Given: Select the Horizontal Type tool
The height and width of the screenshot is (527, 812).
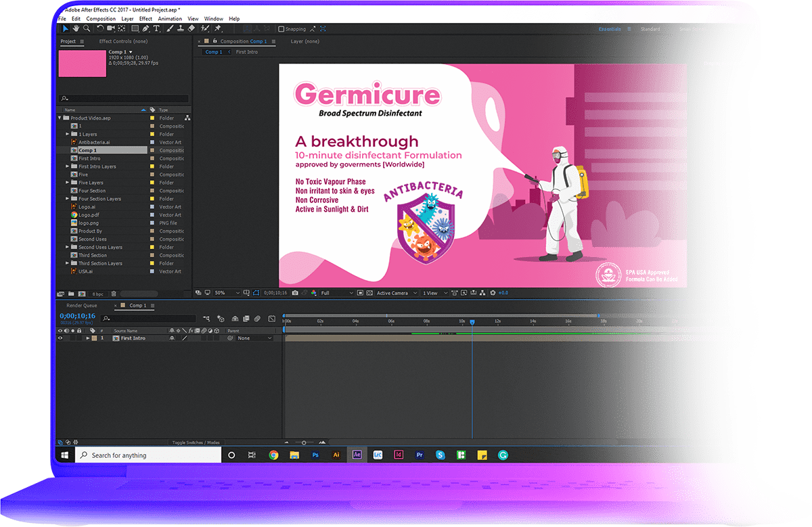Looking at the screenshot, I should tap(157, 29).
